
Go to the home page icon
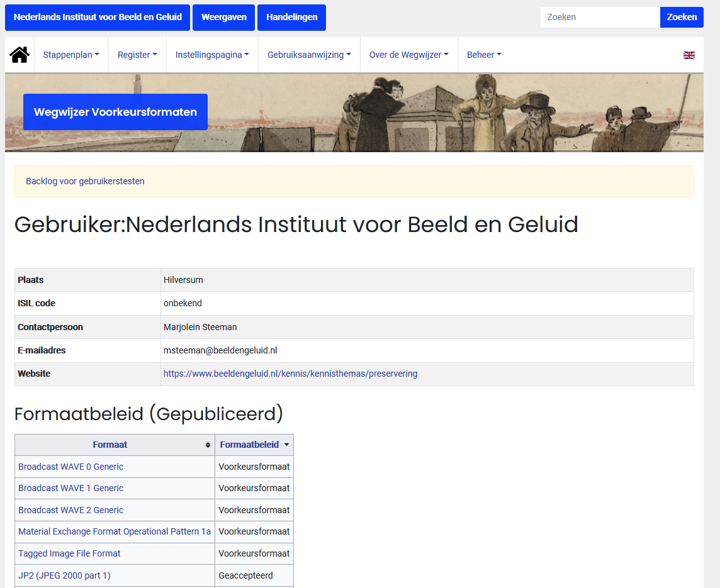coord(20,55)
